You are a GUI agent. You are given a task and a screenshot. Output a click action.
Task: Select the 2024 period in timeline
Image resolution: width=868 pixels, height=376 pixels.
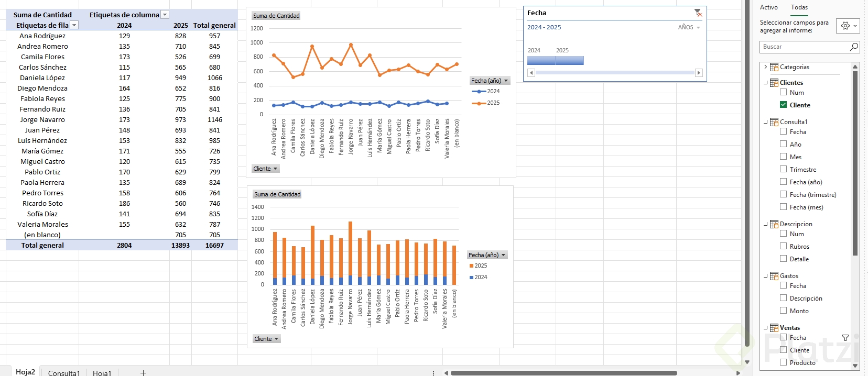tap(541, 61)
